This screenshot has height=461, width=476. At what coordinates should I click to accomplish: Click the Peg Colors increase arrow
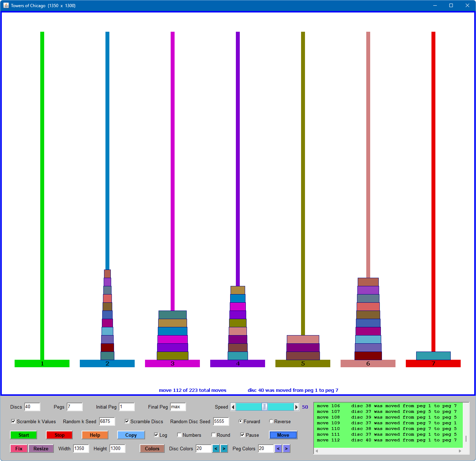(286, 449)
